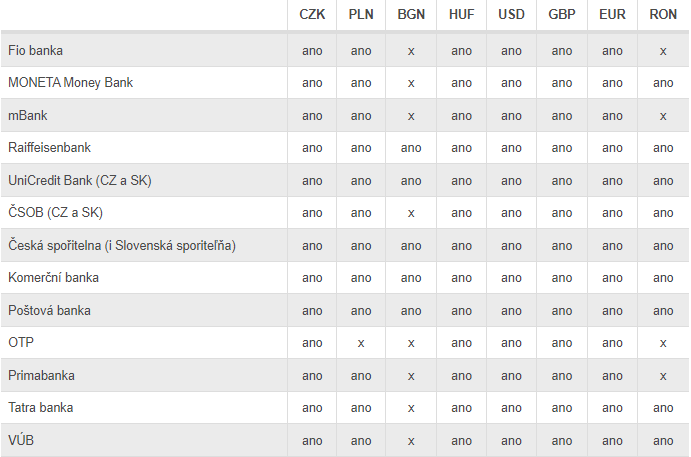Click the x in OTP's PLN cell
Viewport: 691px width, 457px height.
tap(361, 343)
